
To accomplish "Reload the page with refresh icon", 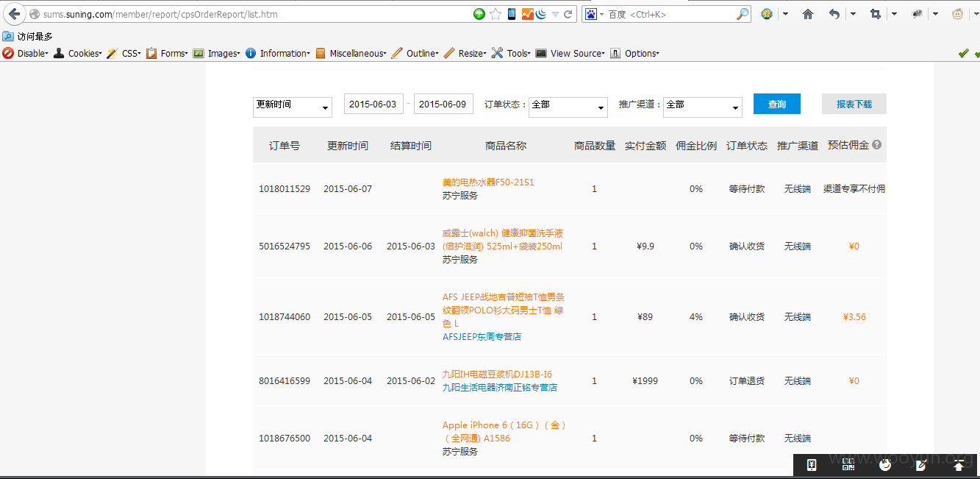I will [x=568, y=14].
